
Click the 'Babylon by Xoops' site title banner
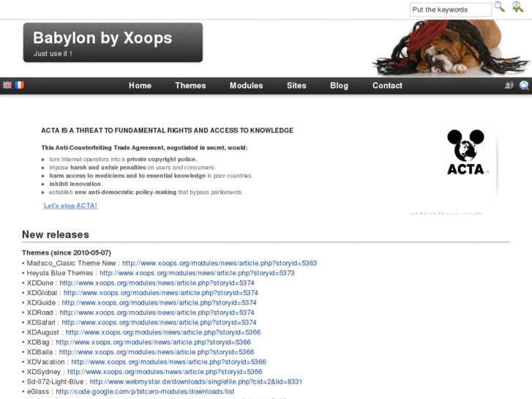tap(113, 42)
